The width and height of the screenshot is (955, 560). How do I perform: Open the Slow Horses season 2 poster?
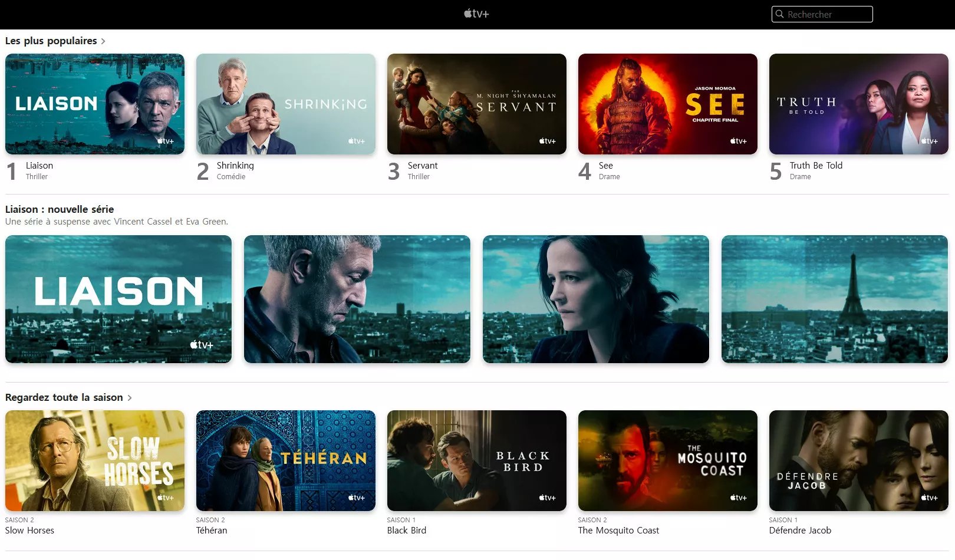pyautogui.click(x=95, y=461)
